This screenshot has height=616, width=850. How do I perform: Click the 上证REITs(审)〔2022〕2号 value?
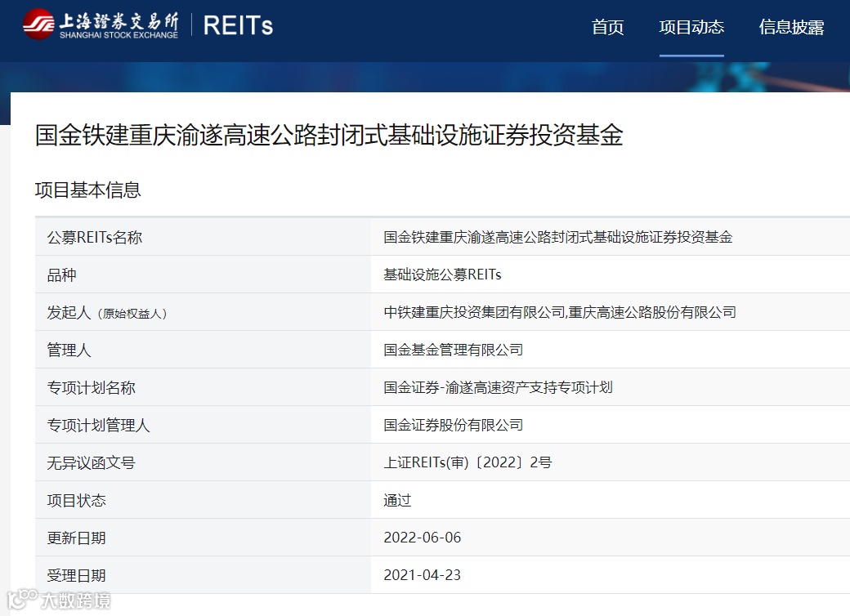(467, 462)
